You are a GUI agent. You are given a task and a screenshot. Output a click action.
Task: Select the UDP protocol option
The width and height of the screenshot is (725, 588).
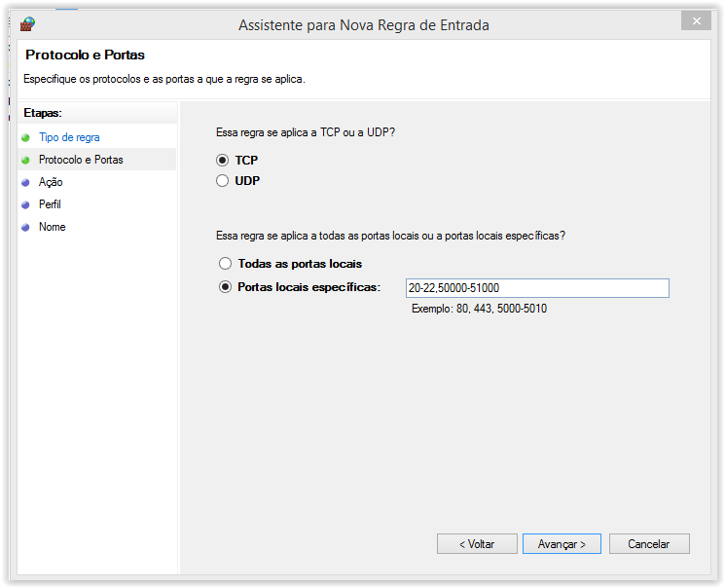[x=224, y=180]
